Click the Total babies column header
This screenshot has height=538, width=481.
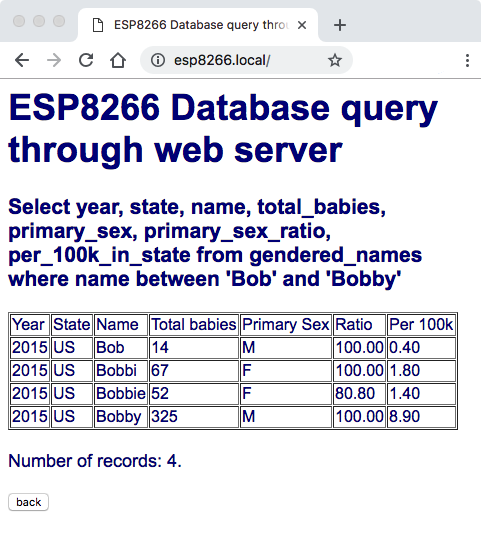tap(194, 325)
